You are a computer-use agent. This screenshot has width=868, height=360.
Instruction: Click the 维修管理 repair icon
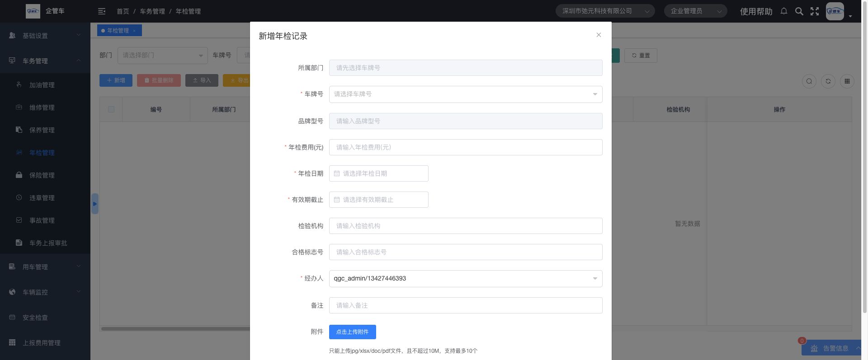pos(19,107)
